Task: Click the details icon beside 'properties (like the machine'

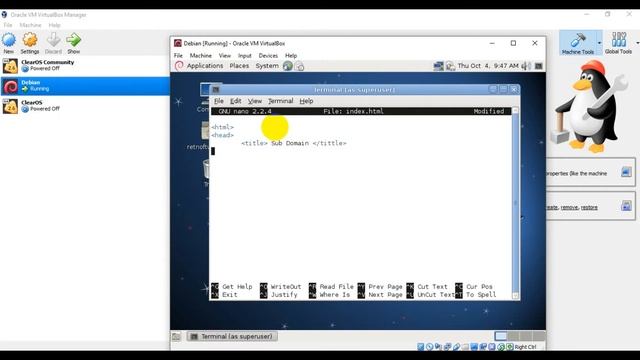Action: click(x=626, y=172)
